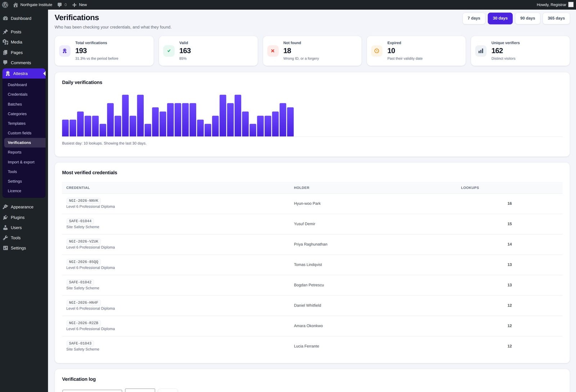The width and height of the screenshot is (576, 392).
Task: Click credential code SAFE-01043
Action: [x=80, y=343]
